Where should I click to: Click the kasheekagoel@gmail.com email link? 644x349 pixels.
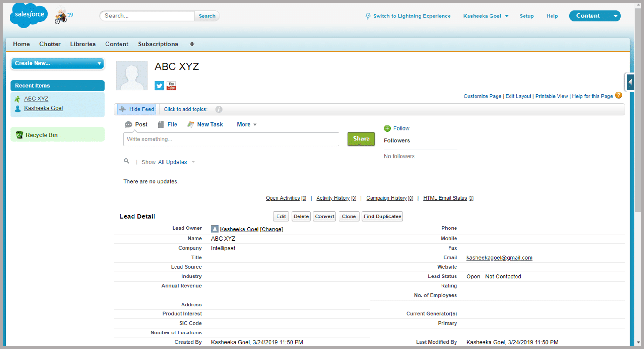(x=499, y=258)
